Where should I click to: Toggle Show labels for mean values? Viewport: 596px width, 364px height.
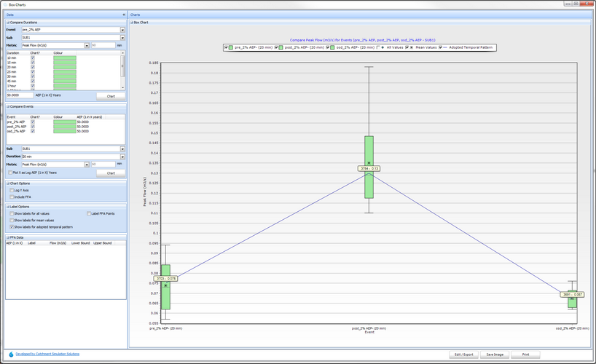12,220
